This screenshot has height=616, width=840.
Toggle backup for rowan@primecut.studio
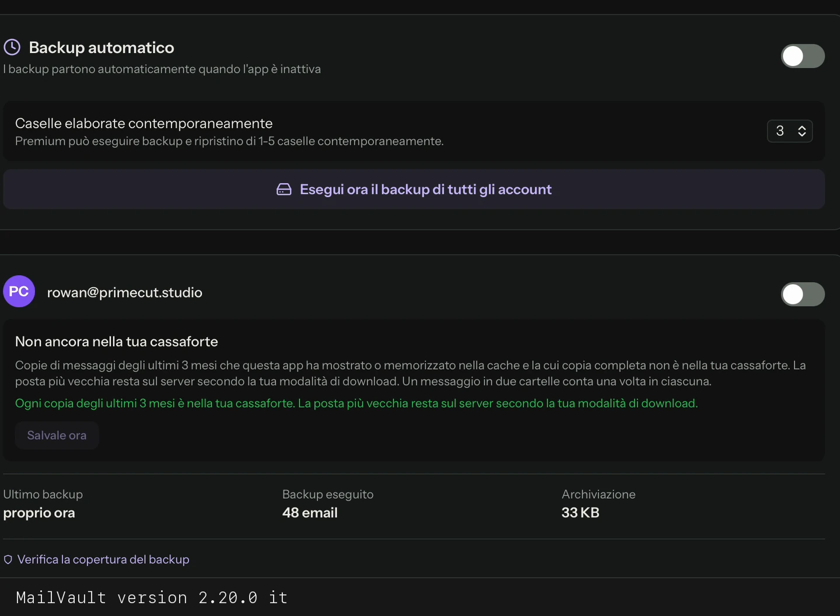click(x=803, y=294)
